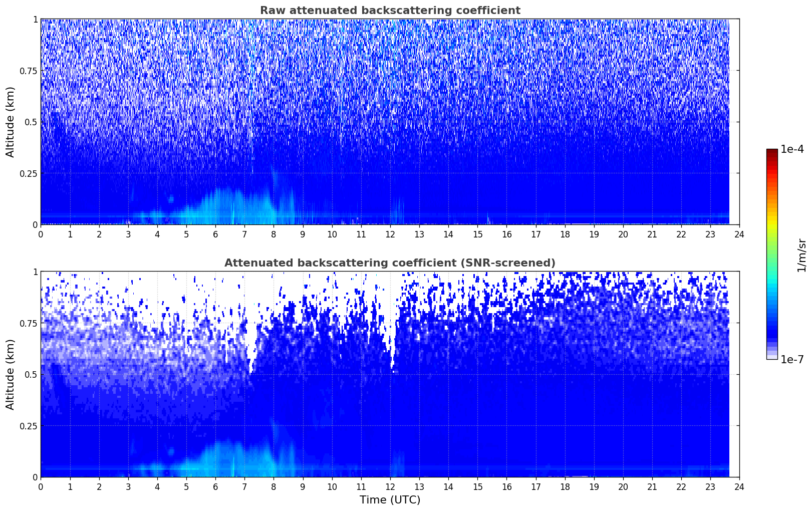Click the "Raw attenuated backscattering coefficient" title
The width and height of the screenshot is (812, 511).
390,11
